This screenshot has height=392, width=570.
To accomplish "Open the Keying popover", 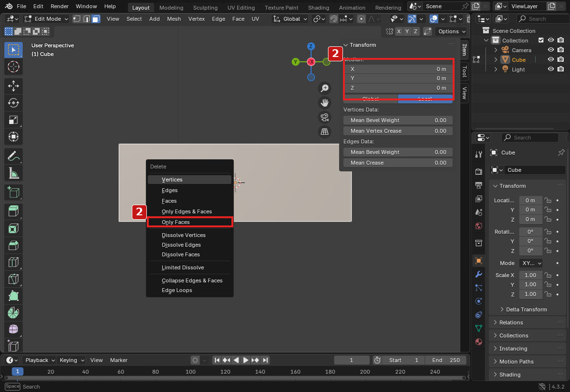I will click(x=71, y=360).
